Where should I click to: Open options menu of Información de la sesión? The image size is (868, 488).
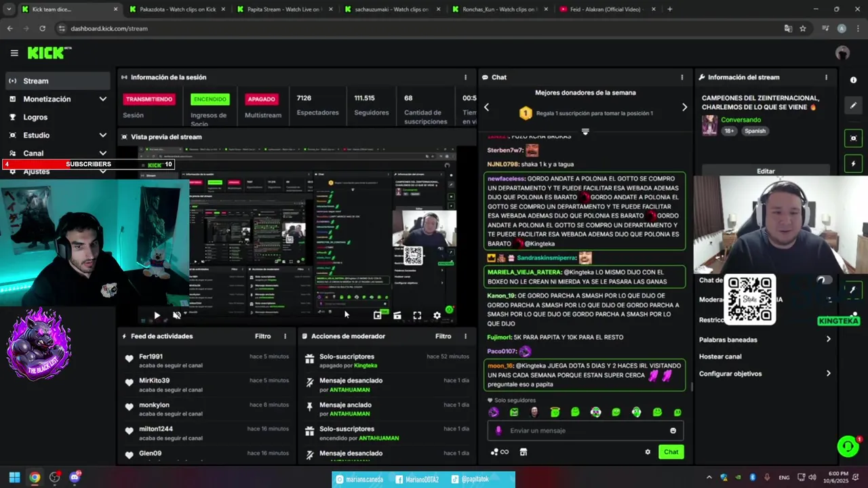pyautogui.click(x=465, y=77)
